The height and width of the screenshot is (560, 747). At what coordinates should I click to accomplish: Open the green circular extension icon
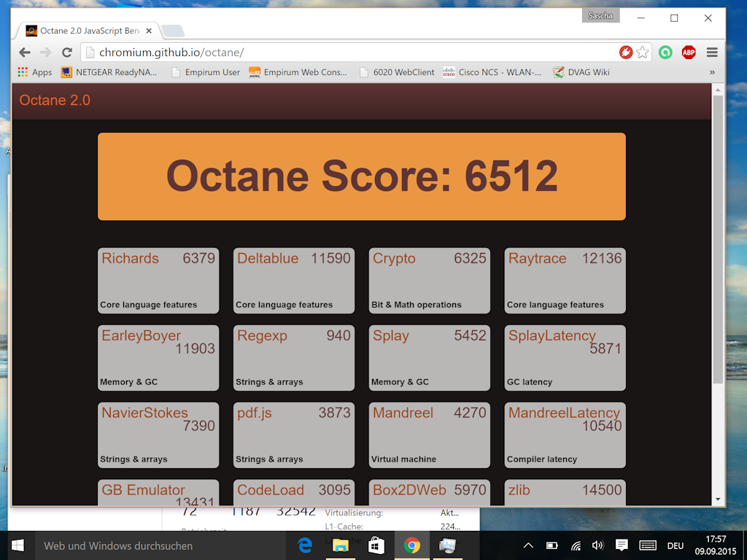(x=665, y=52)
